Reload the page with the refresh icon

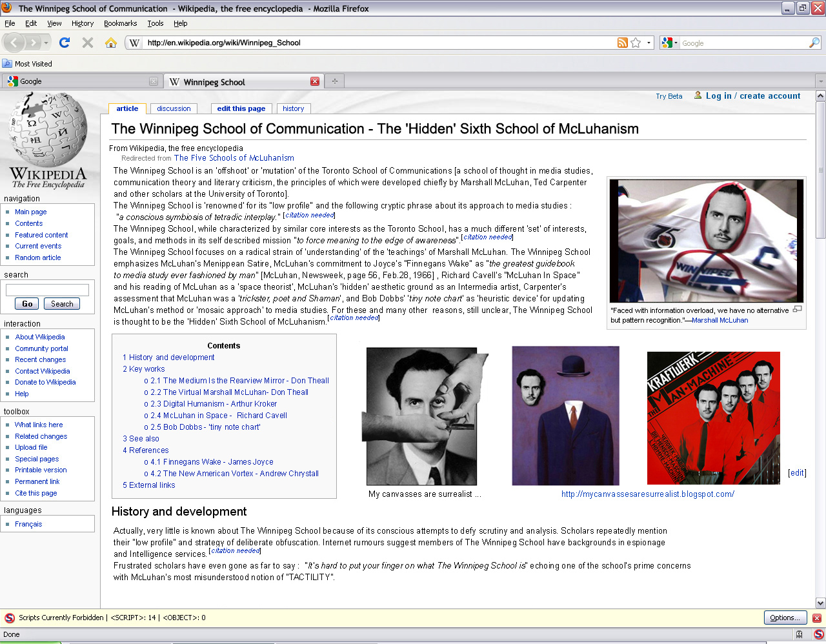[x=64, y=43]
